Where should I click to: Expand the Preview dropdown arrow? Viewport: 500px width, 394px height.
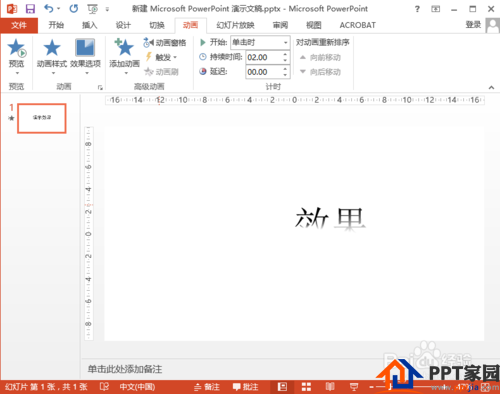click(17, 73)
